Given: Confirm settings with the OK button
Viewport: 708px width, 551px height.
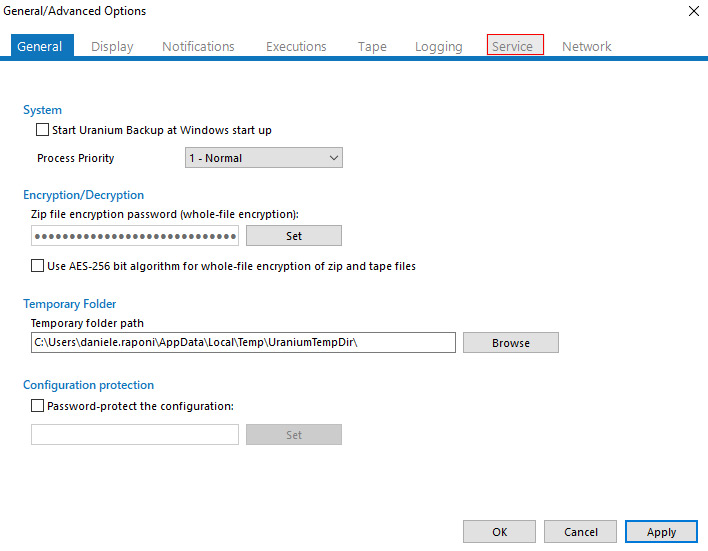Looking at the screenshot, I should 499,532.
